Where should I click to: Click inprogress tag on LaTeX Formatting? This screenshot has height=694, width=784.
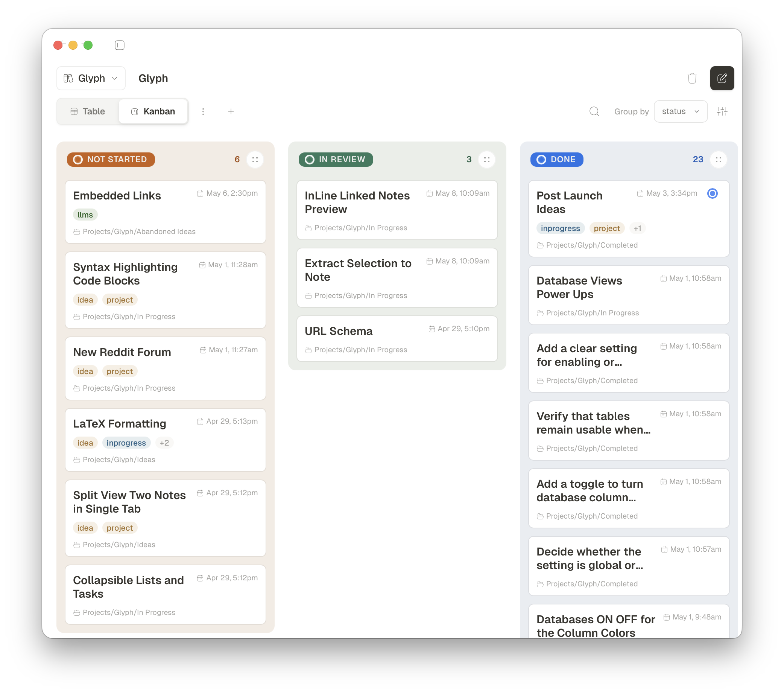point(126,443)
